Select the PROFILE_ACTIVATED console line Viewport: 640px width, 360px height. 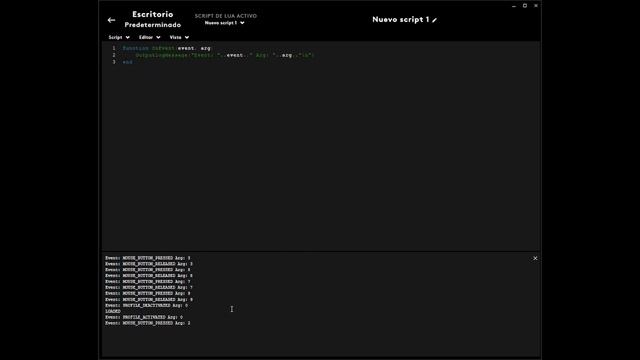[144, 317]
